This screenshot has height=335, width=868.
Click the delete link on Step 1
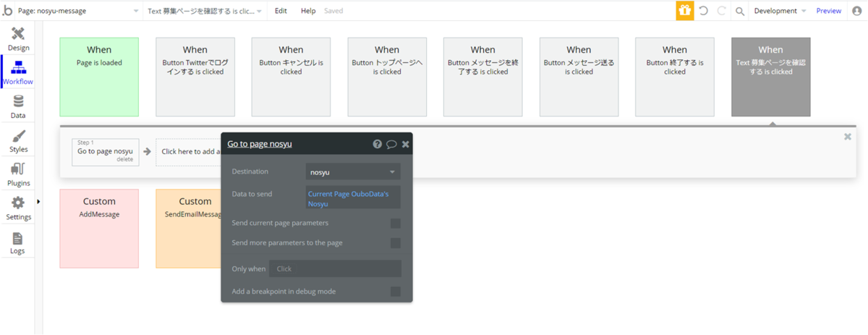tap(125, 159)
